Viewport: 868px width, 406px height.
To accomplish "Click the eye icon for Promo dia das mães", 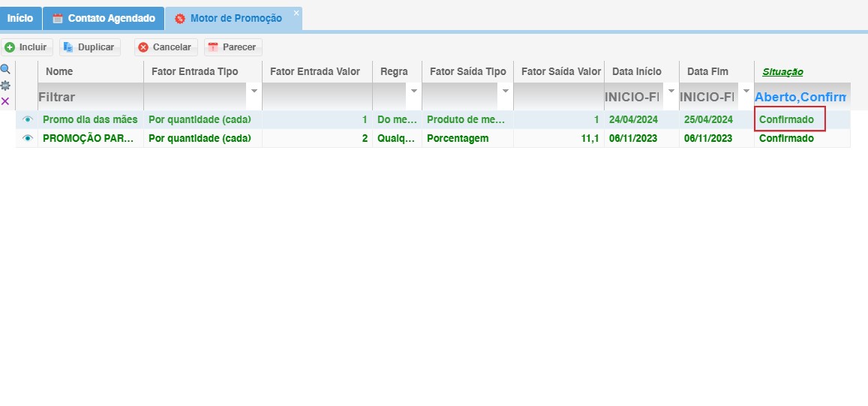I will [28, 119].
